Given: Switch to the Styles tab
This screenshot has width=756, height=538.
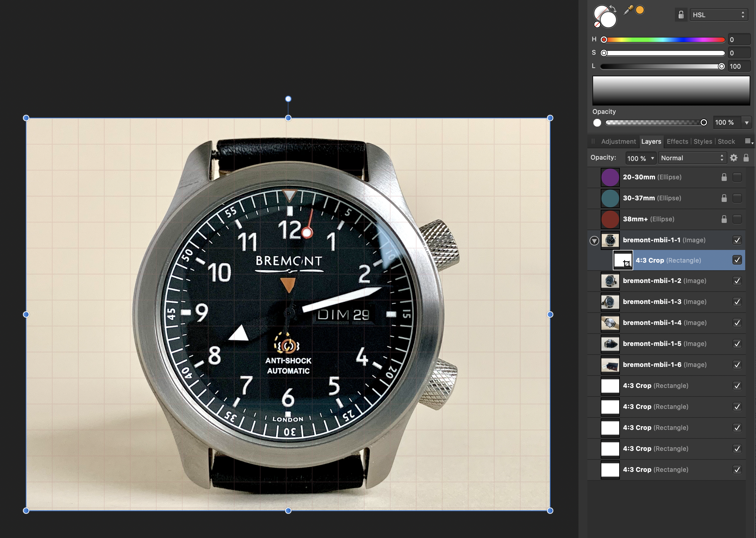Looking at the screenshot, I should coord(703,141).
